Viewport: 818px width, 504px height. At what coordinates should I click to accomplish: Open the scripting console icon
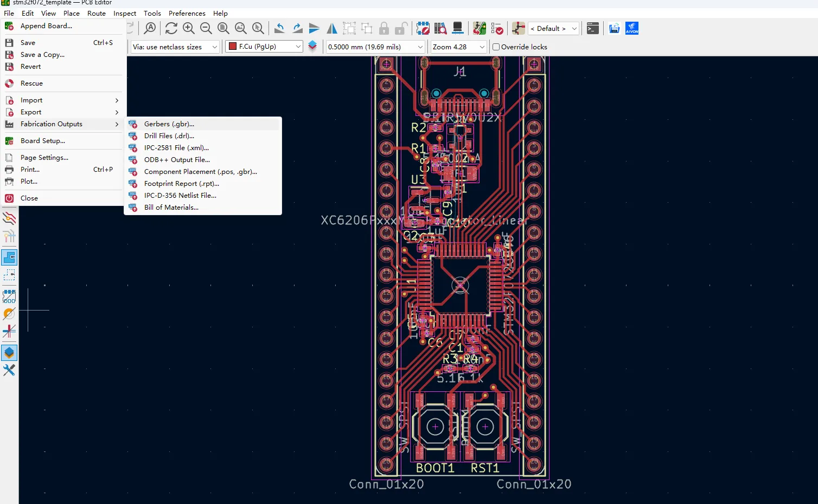point(593,28)
